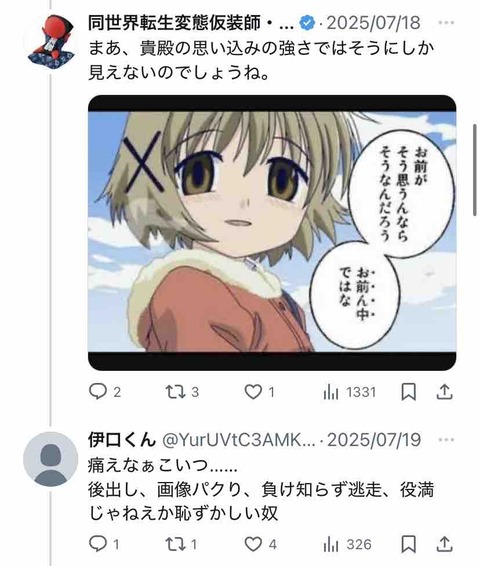The width and height of the screenshot is (480, 566).
Task: Retweet 伊口くん's post
Action: (182, 544)
